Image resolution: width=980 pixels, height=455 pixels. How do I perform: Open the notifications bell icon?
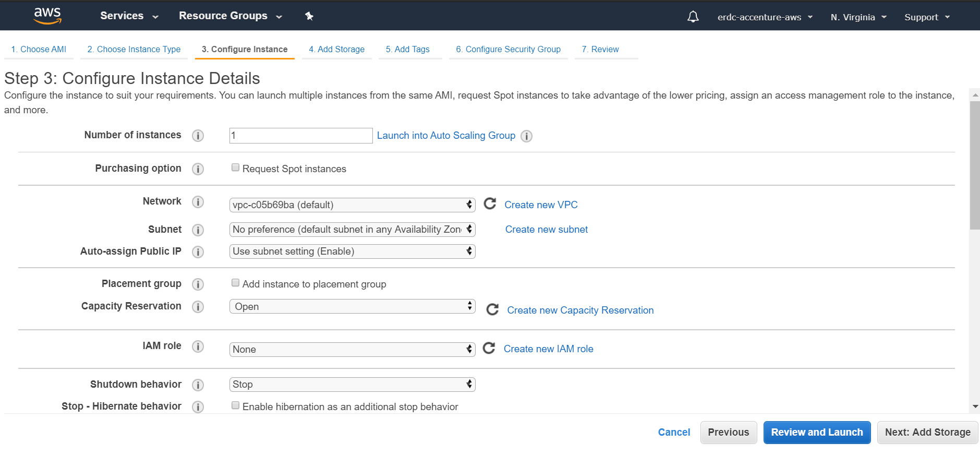tap(693, 17)
